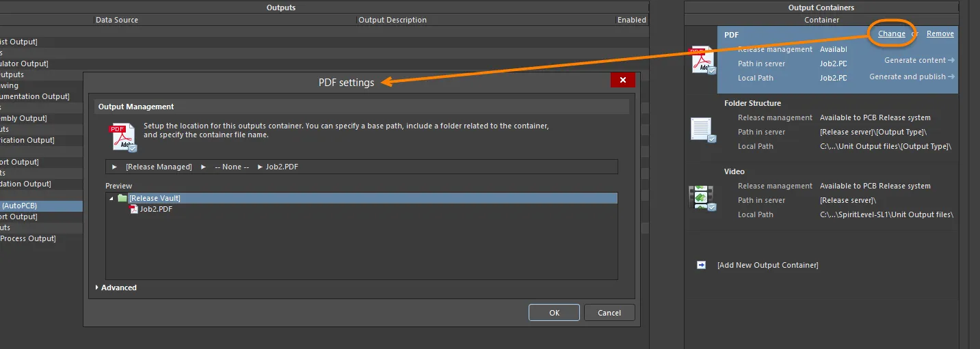980x349 pixels.
Task: Select the Video container title
Action: click(734, 171)
